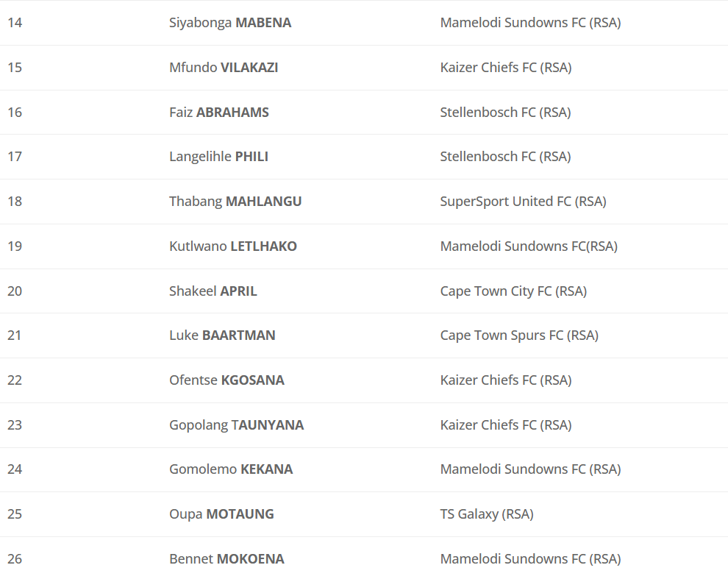Select player Luke BAARTMAN
This screenshot has width=728, height=579.
tap(222, 335)
